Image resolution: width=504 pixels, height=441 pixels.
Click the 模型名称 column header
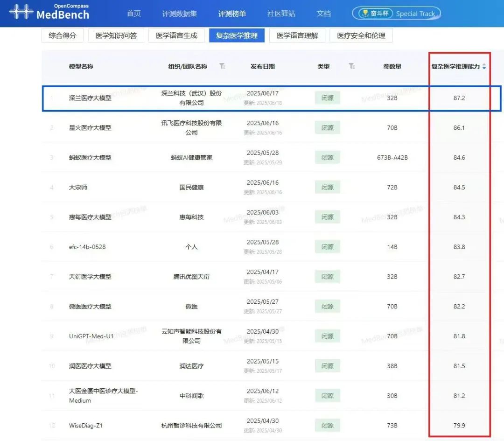[81, 67]
